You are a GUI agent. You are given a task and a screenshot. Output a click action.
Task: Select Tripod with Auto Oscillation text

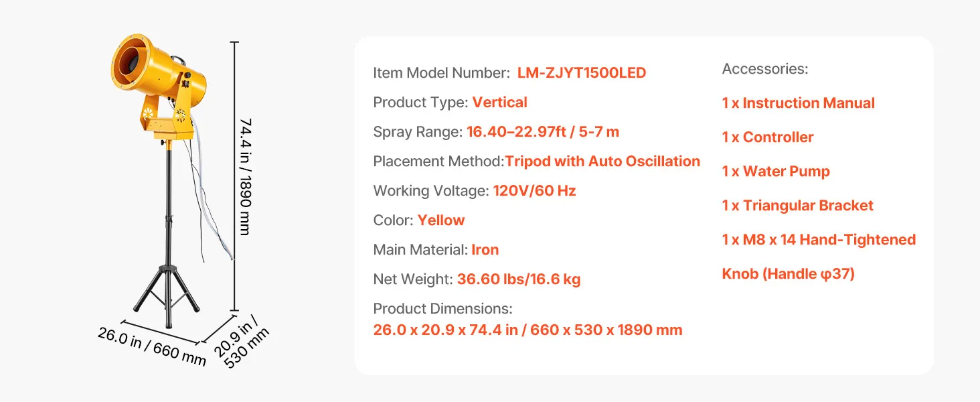[x=602, y=161]
